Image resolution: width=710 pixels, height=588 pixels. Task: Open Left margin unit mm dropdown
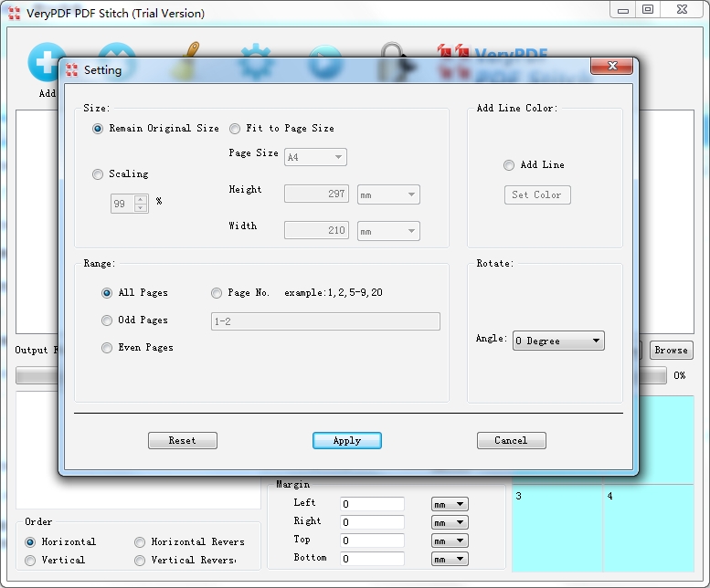coord(450,504)
